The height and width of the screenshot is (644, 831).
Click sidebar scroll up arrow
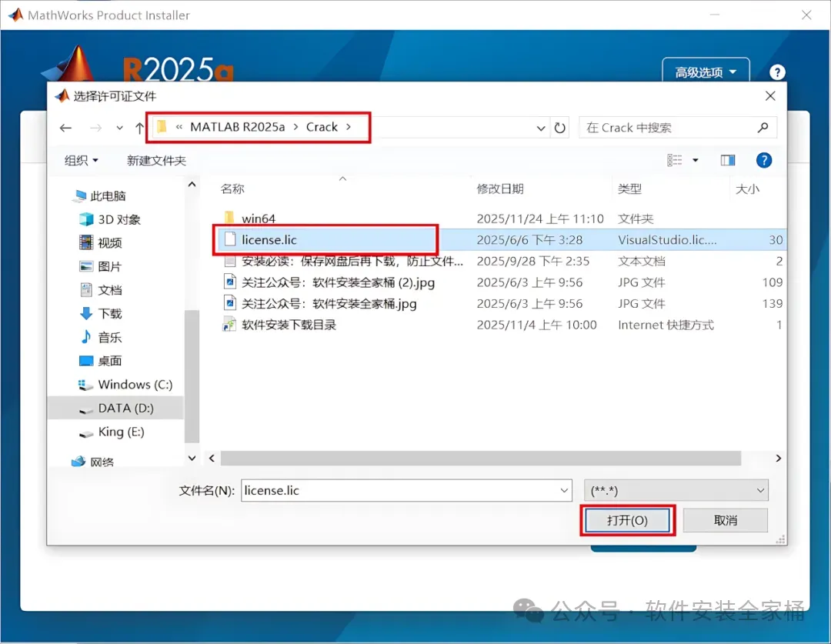point(192,185)
